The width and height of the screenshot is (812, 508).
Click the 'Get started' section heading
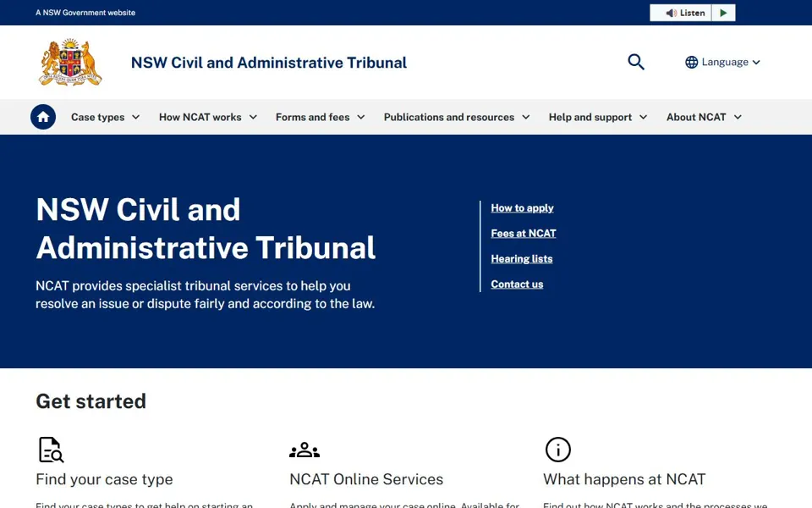pyautogui.click(x=91, y=401)
